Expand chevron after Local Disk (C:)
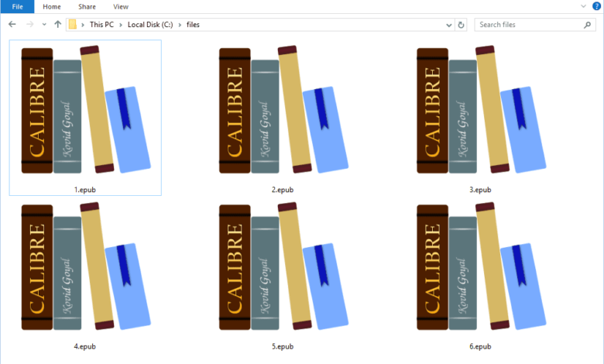The width and height of the screenshot is (604, 364). coord(180,25)
